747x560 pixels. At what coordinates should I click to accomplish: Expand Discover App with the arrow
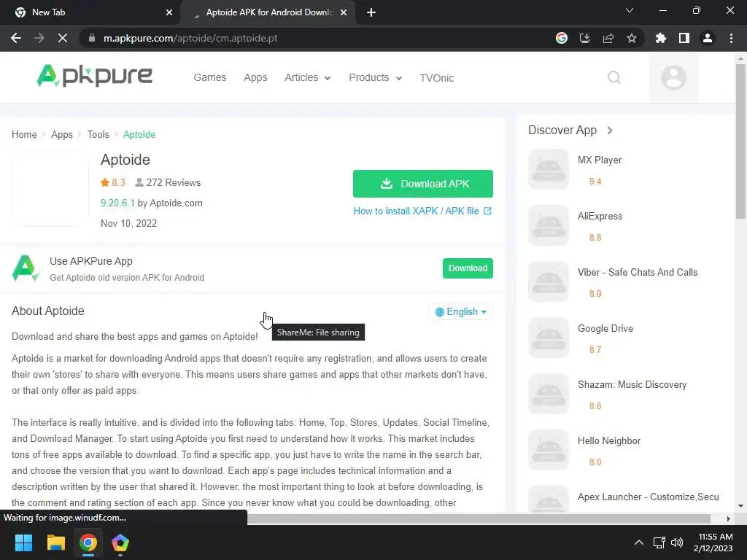coord(610,131)
